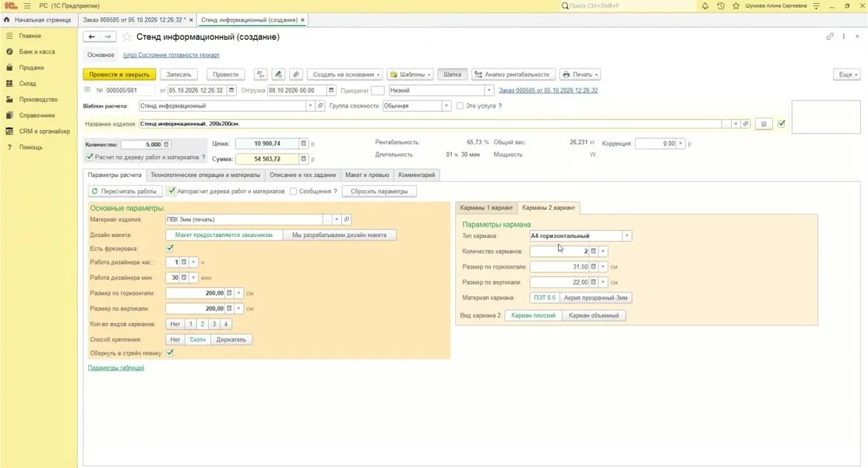This screenshot has height=468, width=868.
Task: Click Провести и закрыть button
Action: (119, 74)
